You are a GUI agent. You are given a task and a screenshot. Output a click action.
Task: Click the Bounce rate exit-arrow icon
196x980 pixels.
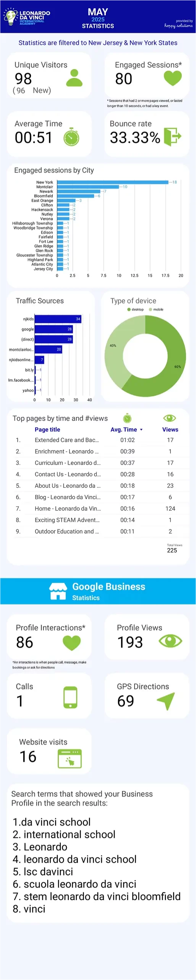[172, 136]
